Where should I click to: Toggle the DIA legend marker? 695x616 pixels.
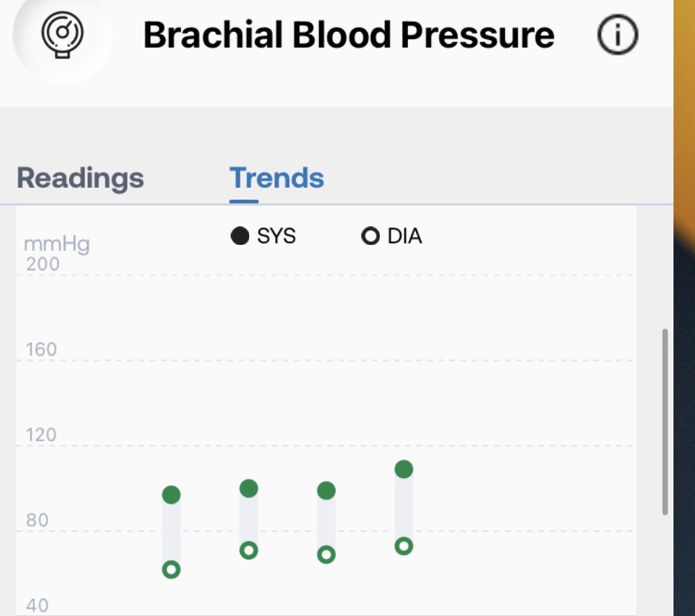click(x=370, y=237)
